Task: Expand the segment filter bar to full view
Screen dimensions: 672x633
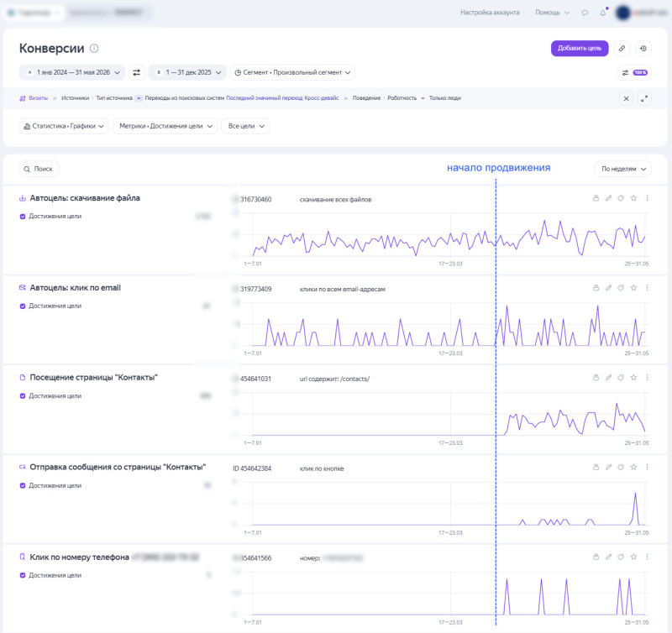Action: click(x=644, y=98)
